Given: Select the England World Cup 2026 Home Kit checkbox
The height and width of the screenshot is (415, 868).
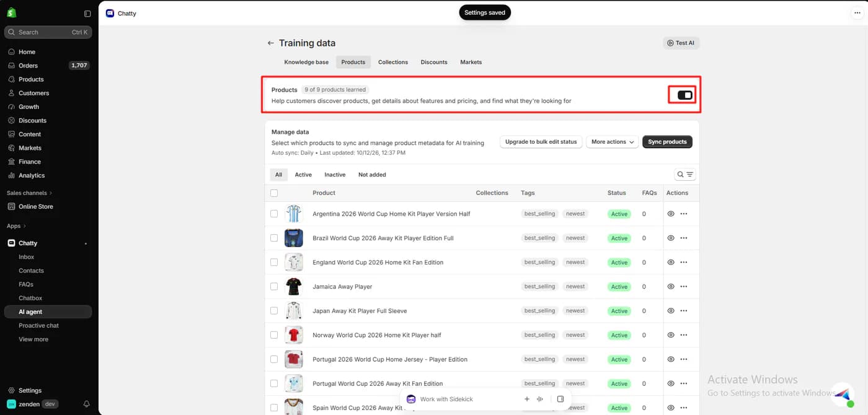Looking at the screenshot, I should [x=274, y=263].
